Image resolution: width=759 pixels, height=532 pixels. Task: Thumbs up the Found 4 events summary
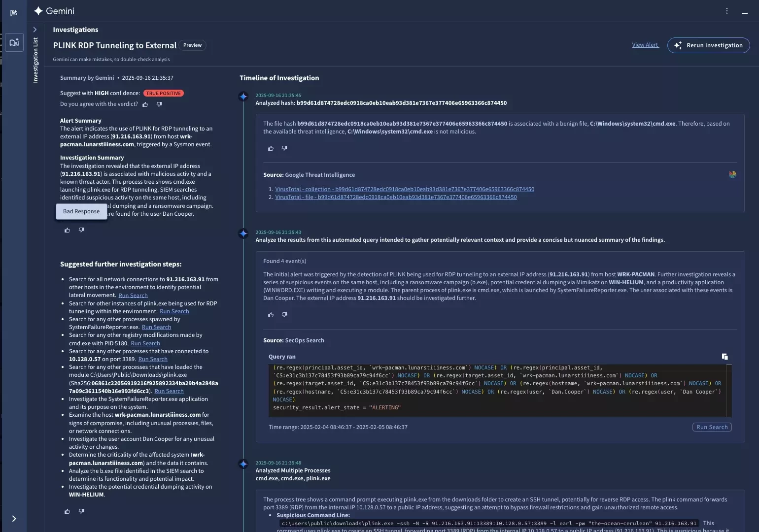271,315
